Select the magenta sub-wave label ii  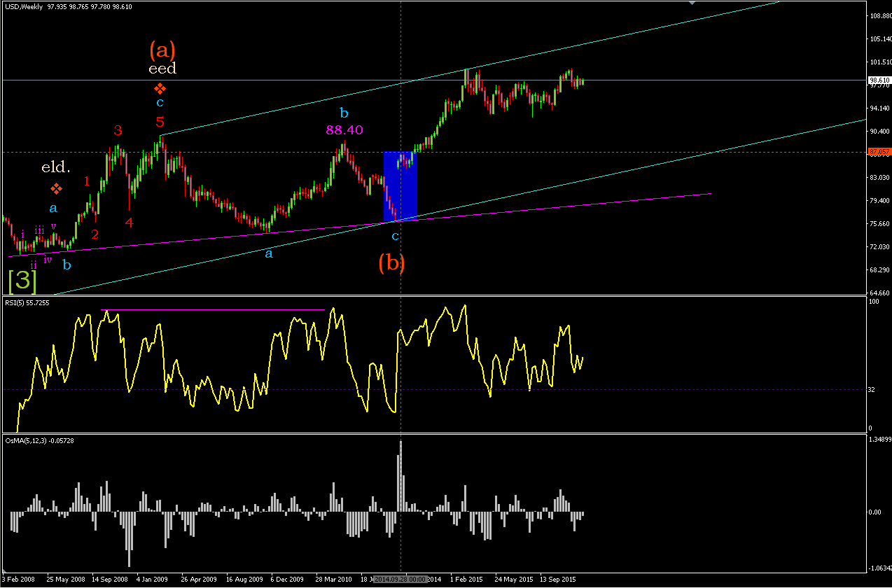tap(34, 264)
